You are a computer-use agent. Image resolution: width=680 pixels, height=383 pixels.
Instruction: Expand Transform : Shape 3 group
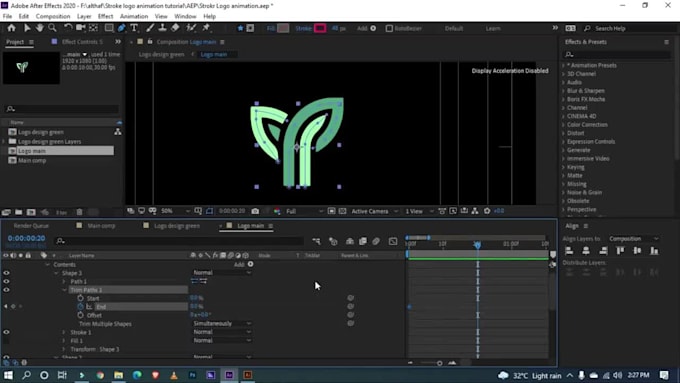tap(64, 349)
